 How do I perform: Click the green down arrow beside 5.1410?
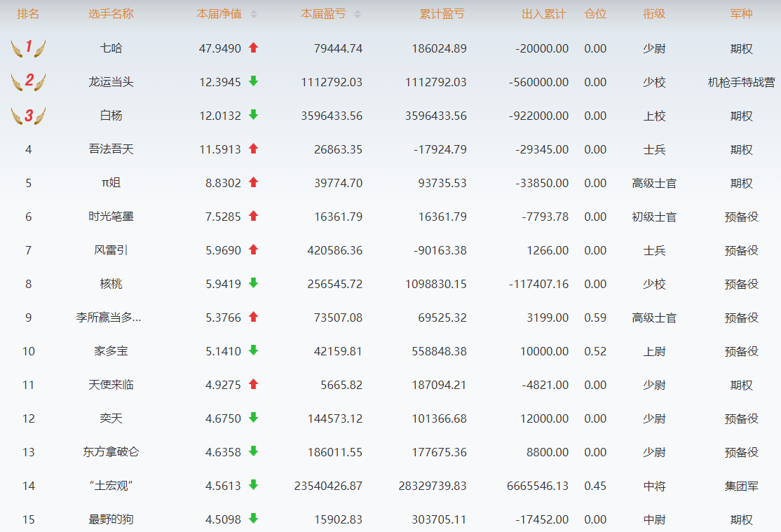pos(254,350)
